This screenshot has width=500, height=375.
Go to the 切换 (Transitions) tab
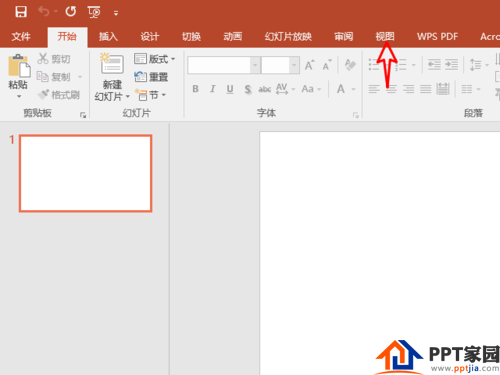[x=191, y=36]
